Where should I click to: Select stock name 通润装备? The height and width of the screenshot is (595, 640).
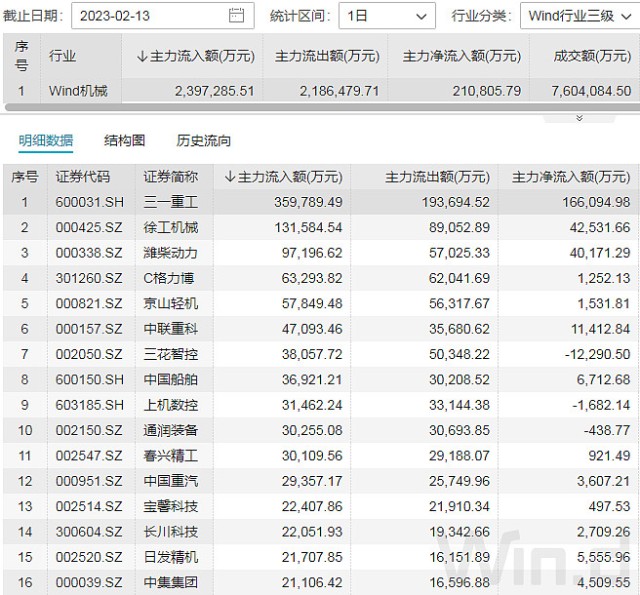171,430
